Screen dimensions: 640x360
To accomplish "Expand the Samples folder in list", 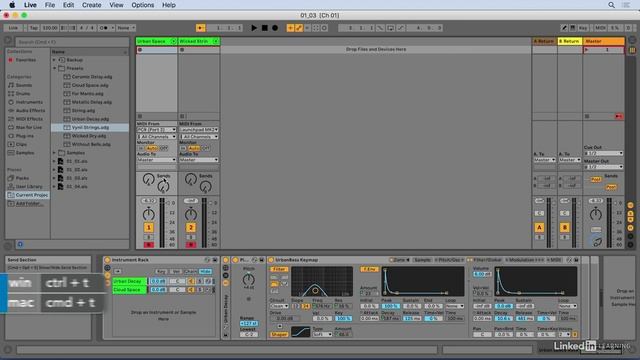I will click(54, 153).
